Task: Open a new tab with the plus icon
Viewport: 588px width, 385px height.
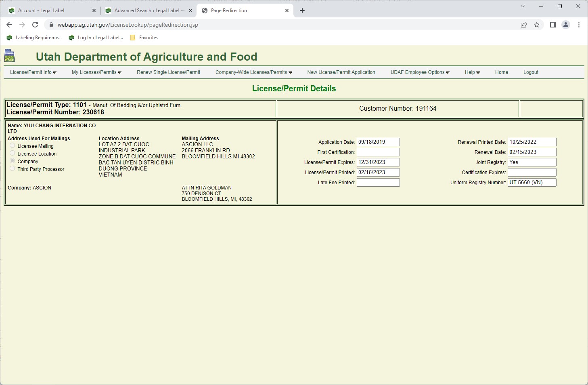Action: coord(302,11)
